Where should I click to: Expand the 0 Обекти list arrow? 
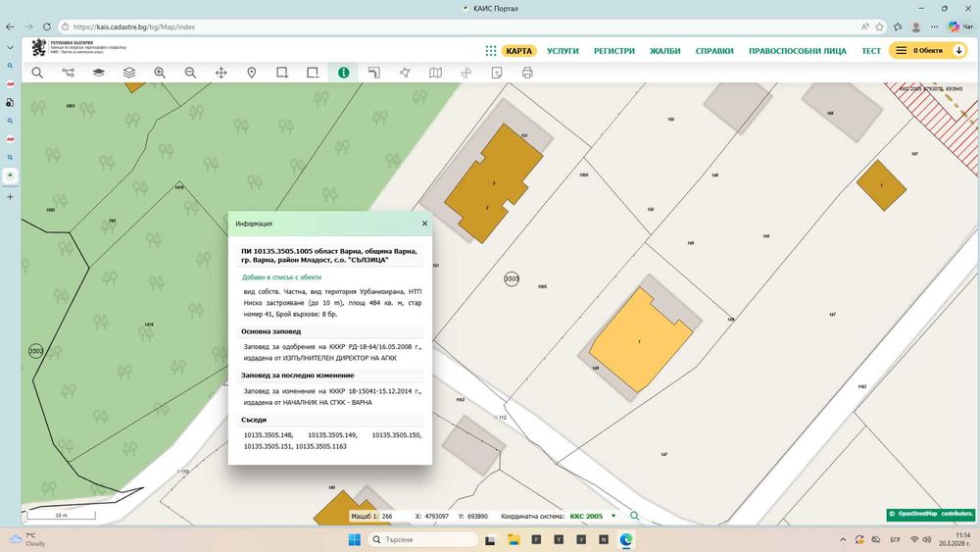(958, 50)
